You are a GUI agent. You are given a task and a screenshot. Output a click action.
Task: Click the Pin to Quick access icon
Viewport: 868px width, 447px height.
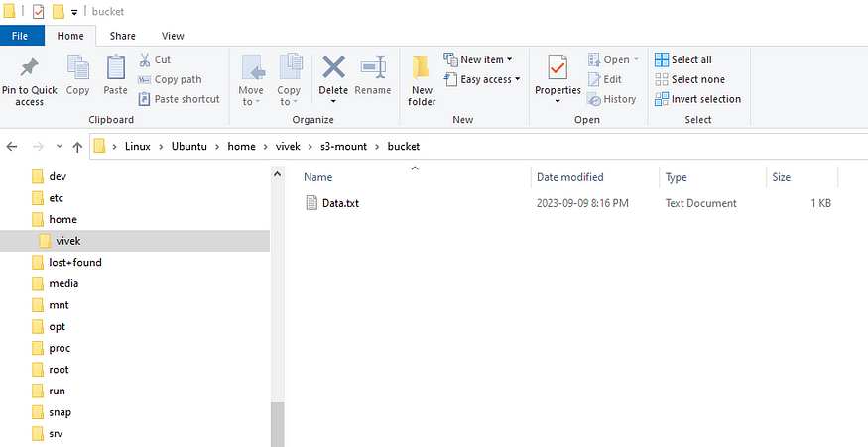pos(29,68)
